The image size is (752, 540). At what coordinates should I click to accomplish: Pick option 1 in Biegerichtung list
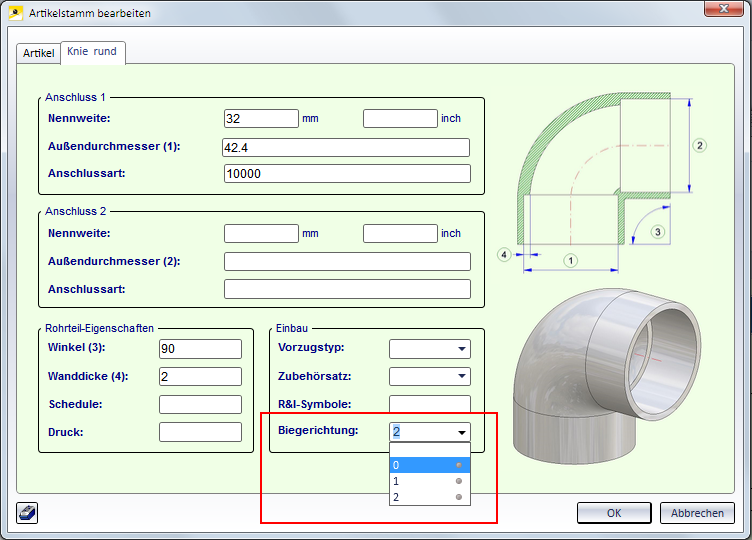[429, 481]
